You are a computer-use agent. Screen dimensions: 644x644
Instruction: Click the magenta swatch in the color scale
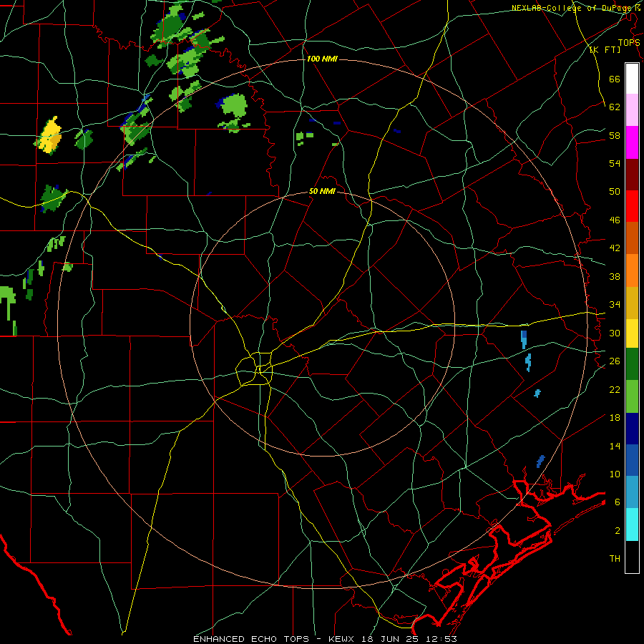(632, 142)
